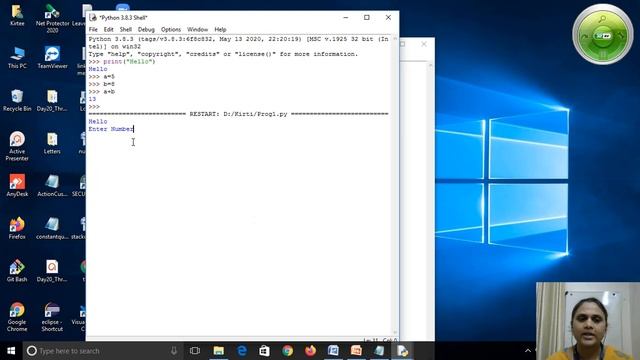Open File Explorer from taskbar
Screen dimensions: 640x360
click(x=219, y=351)
